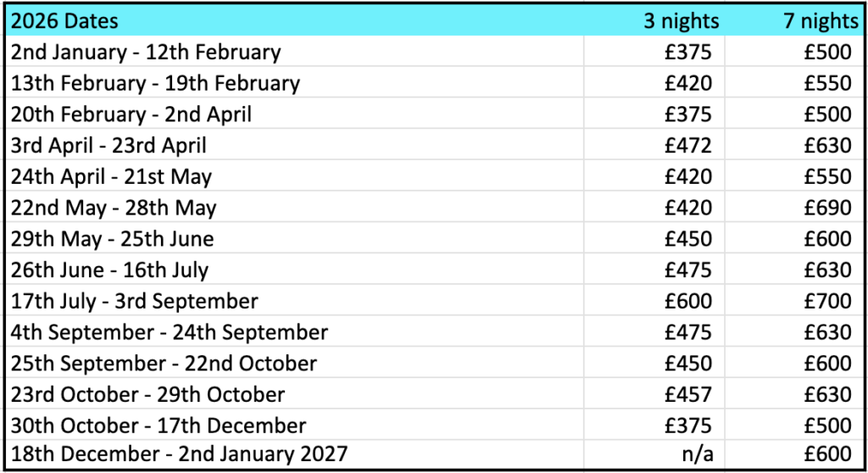Click the '25th September - 22nd October' cell

pyautogui.click(x=164, y=364)
